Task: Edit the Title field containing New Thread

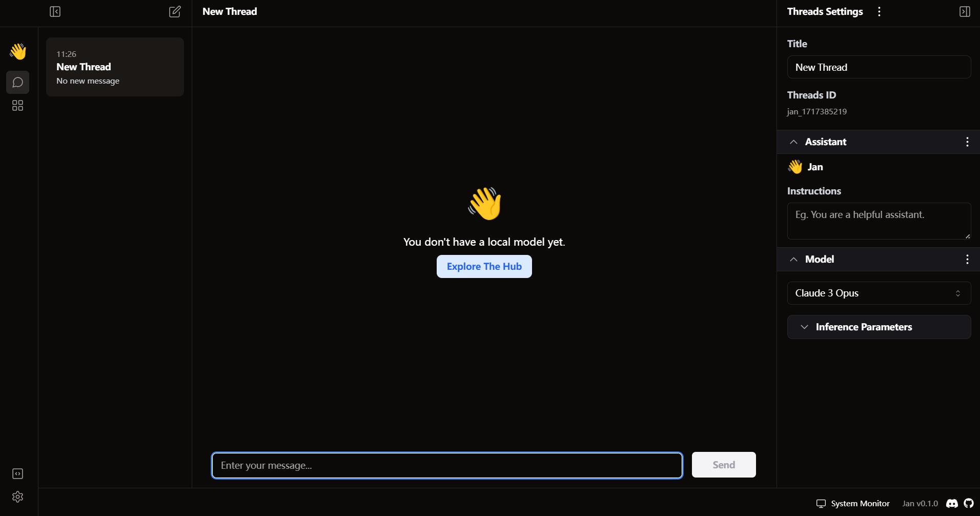Action: (879, 67)
